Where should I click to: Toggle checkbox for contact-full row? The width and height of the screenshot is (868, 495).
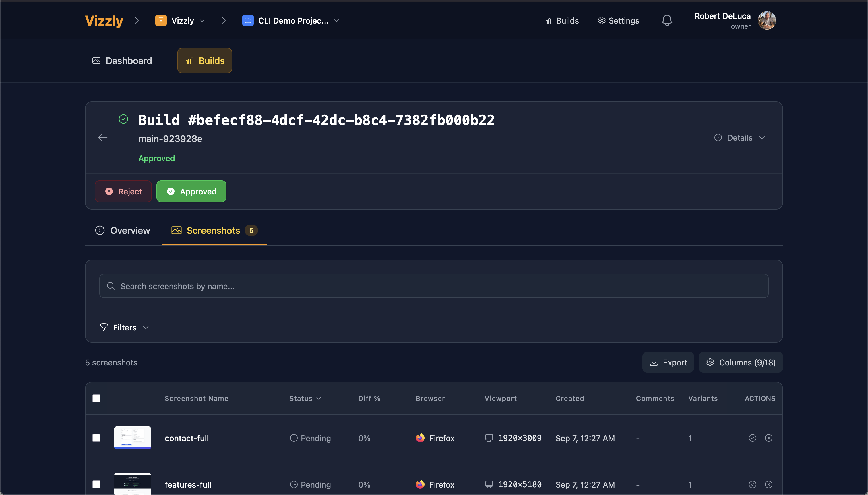pos(97,438)
